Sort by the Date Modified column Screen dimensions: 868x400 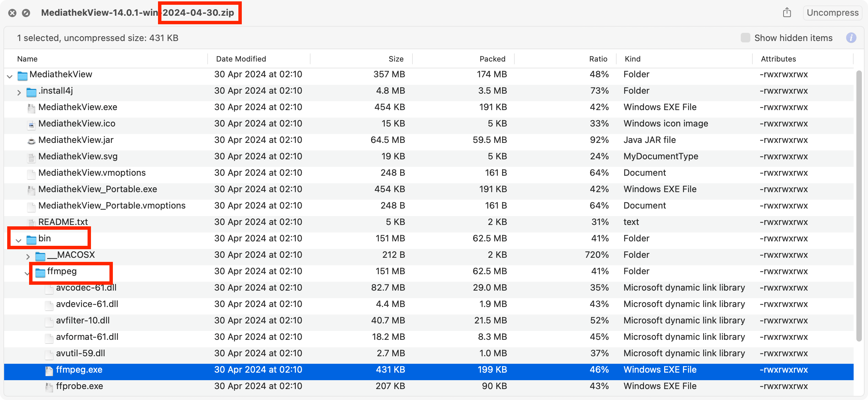[241, 59]
